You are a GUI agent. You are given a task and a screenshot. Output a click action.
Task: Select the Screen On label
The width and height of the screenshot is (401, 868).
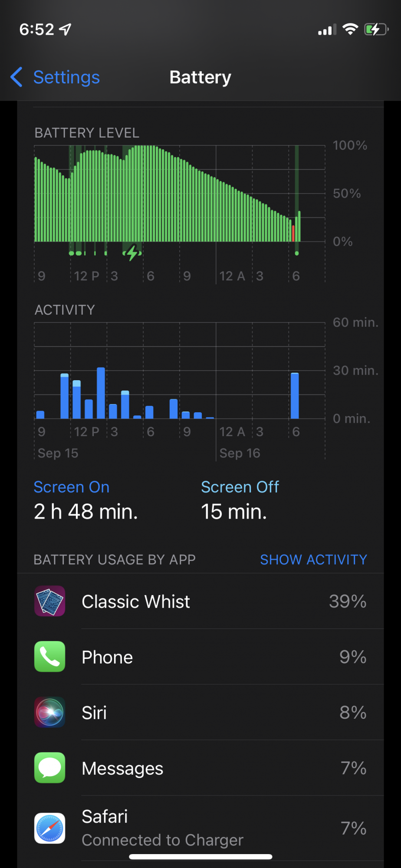coord(72,487)
